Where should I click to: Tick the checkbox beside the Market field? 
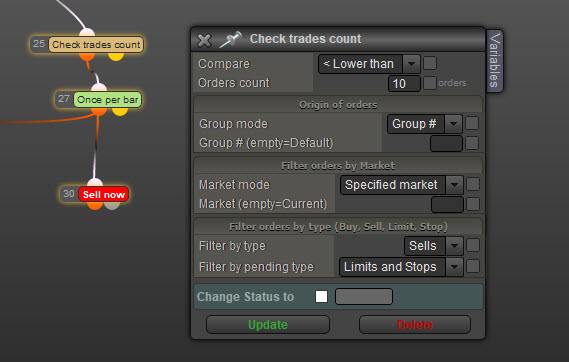473,204
